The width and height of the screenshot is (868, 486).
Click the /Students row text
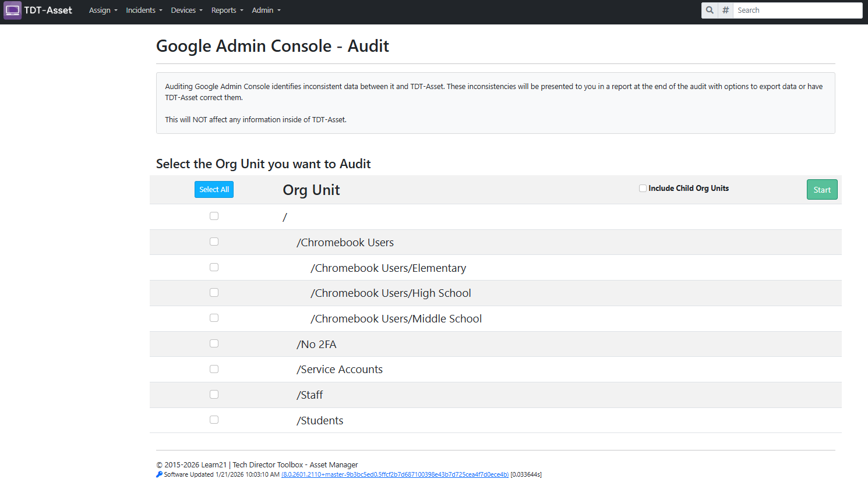[x=320, y=421]
